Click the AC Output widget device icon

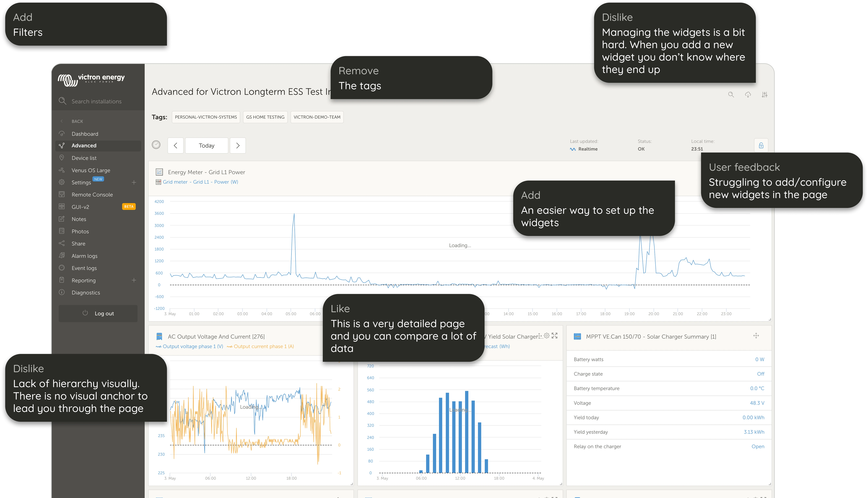(159, 337)
